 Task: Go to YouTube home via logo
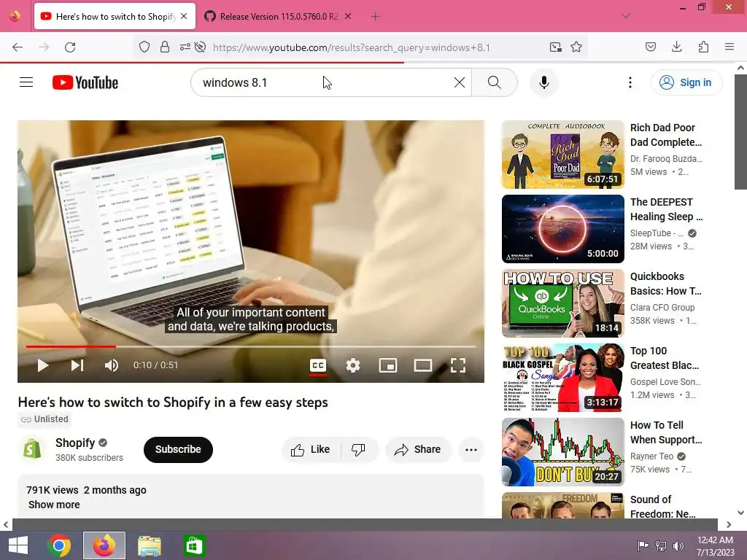[x=85, y=82]
